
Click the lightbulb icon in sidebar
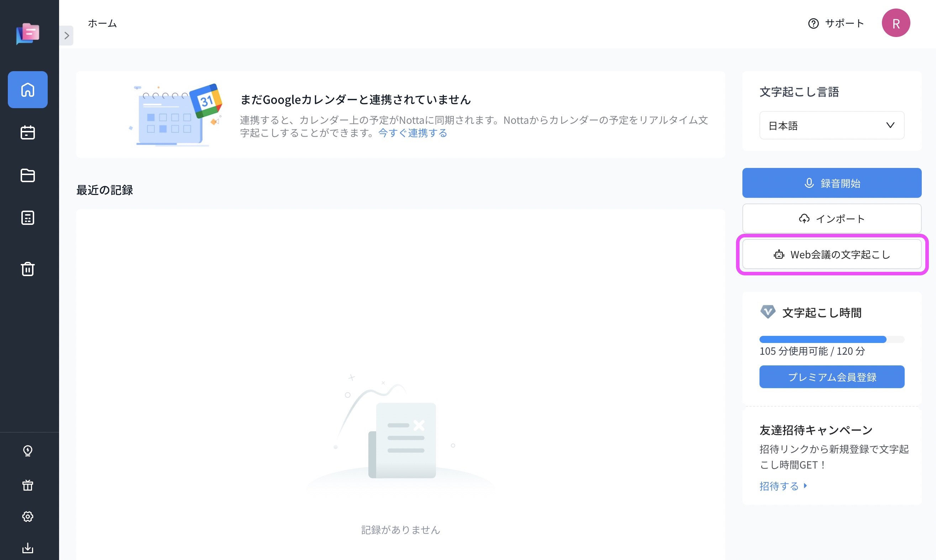click(28, 451)
